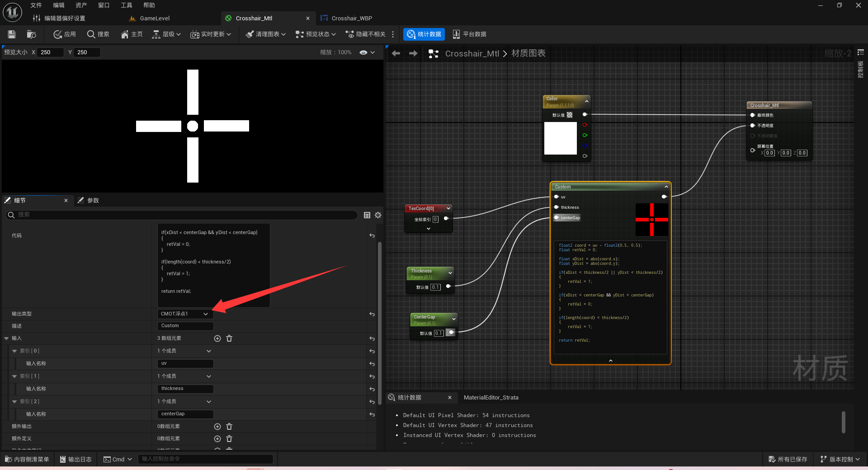The width and height of the screenshot is (868, 470).
Task: Open the 预览状态 preview state dropdown
Action: point(316,34)
